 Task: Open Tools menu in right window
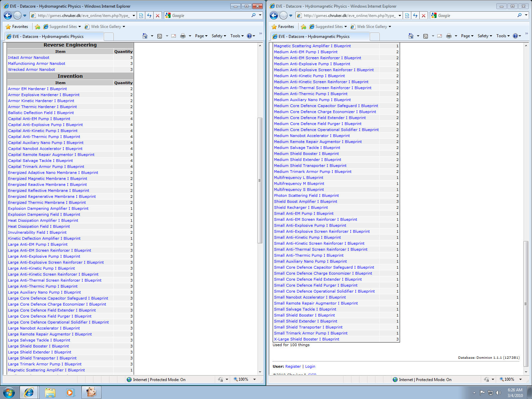coord(503,36)
